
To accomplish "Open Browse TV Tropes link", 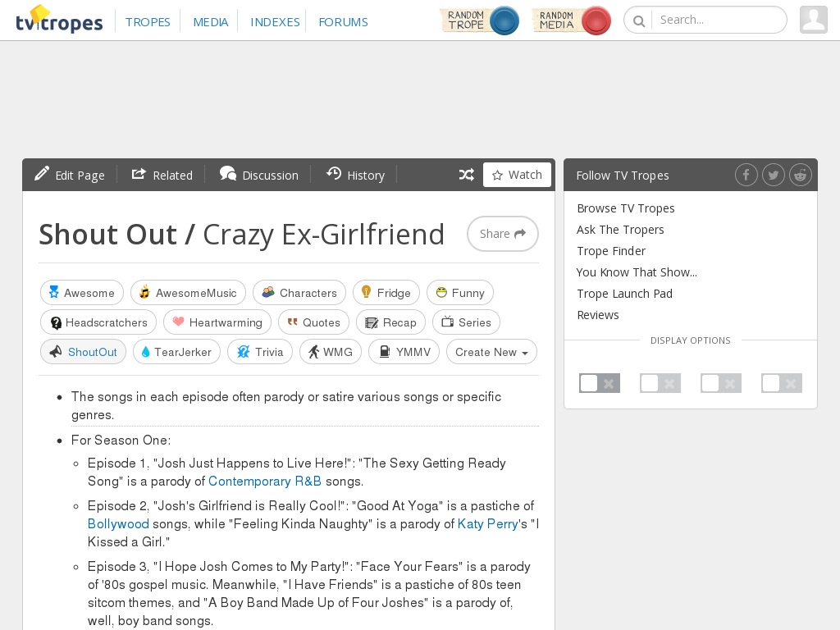I will click(x=626, y=208).
